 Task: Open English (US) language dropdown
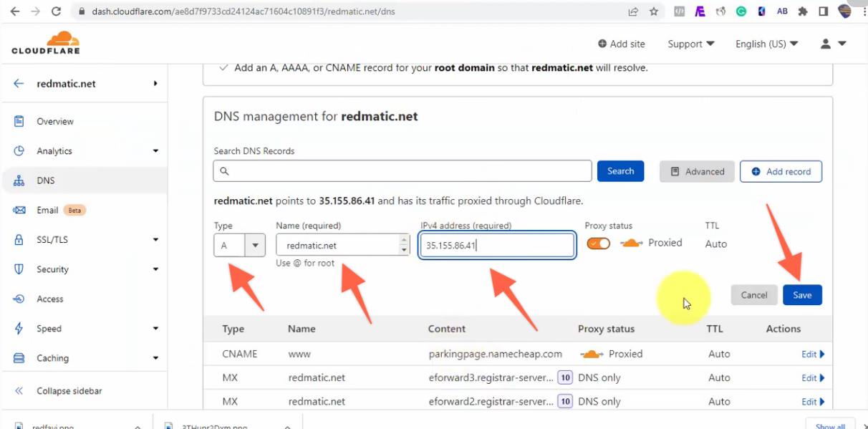[x=767, y=44]
